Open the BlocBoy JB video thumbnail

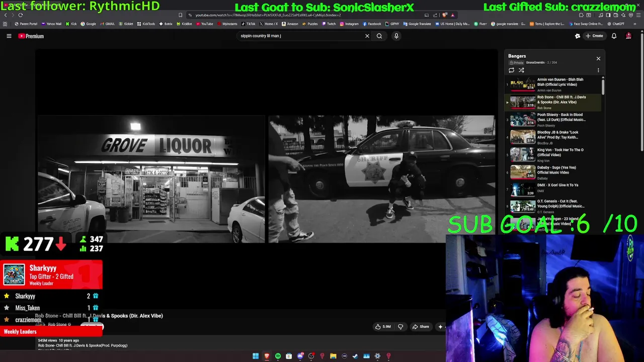[x=523, y=137]
